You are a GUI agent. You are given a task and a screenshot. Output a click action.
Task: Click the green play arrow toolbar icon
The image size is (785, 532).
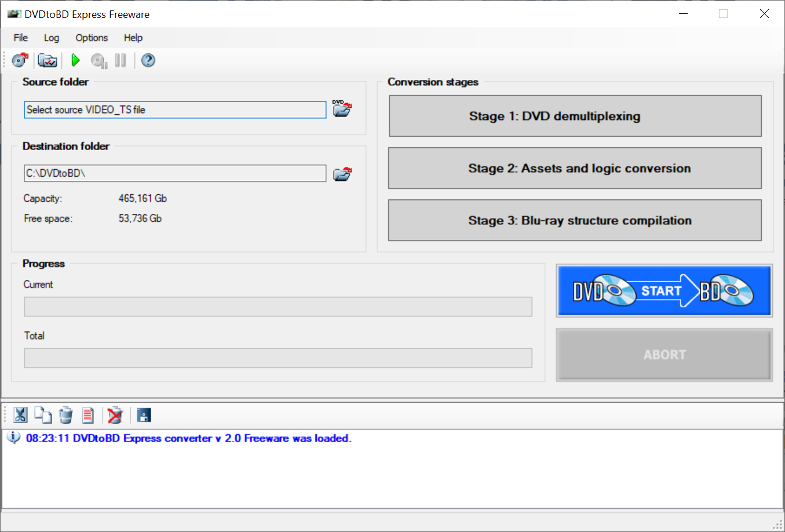coord(75,60)
